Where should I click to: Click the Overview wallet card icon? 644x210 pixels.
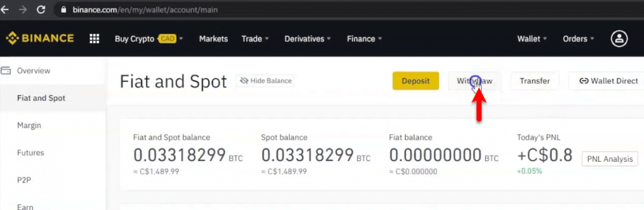(6, 70)
